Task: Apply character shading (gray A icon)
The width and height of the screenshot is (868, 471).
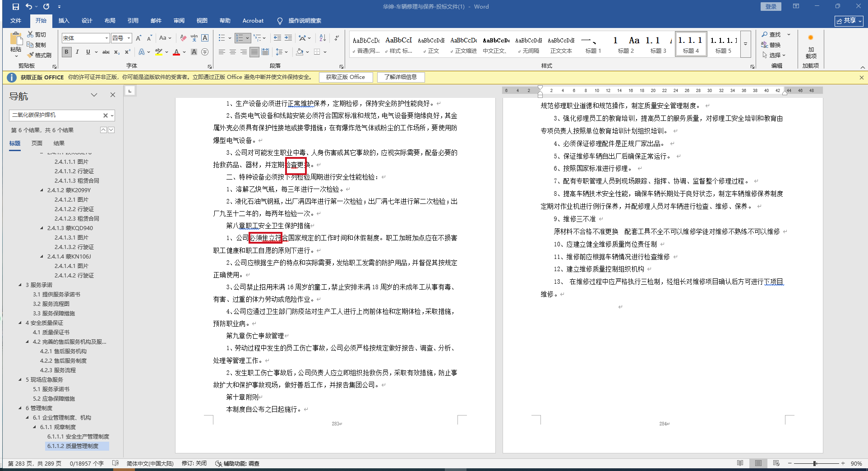Action: [194, 52]
